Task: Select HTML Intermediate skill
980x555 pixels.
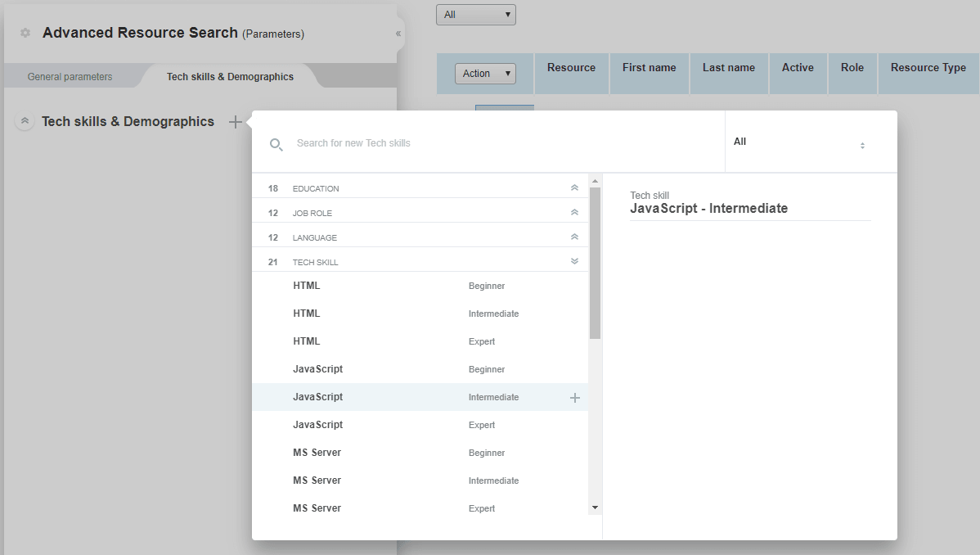Action: pyautogui.click(x=420, y=314)
